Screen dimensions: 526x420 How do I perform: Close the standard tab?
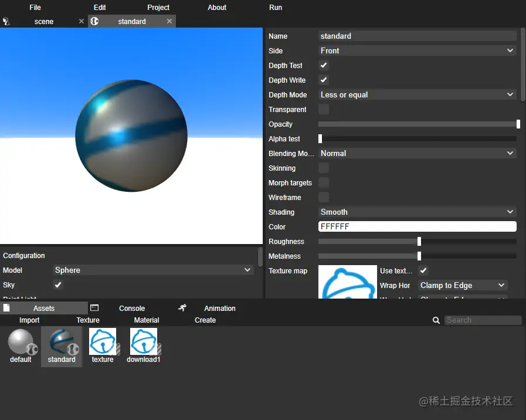coord(169,21)
